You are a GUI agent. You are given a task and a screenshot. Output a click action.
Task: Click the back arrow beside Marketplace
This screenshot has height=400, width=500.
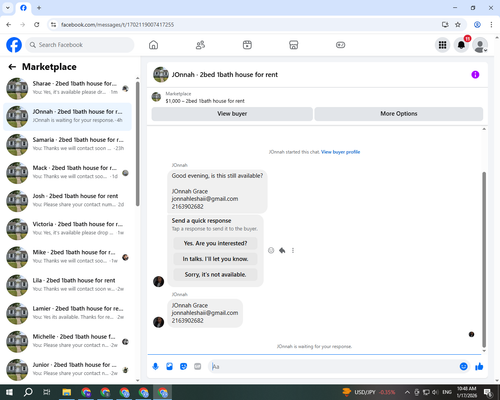(12, 67)
